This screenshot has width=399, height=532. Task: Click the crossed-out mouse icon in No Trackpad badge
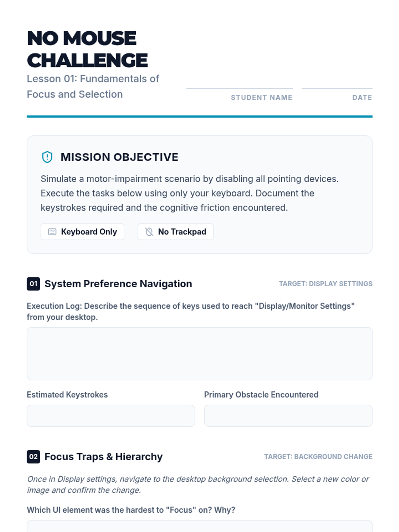[149, 232]
